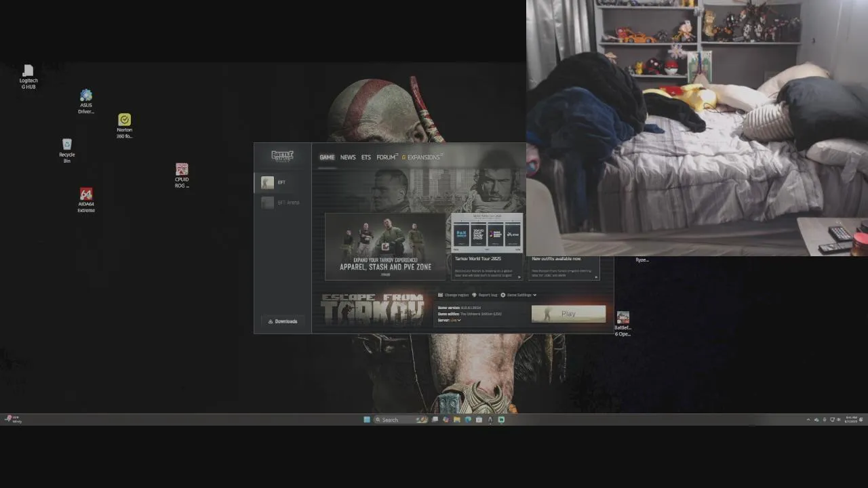
Task: Select the ASUS Driver desktop shortcut
Action: click(86, 102)
